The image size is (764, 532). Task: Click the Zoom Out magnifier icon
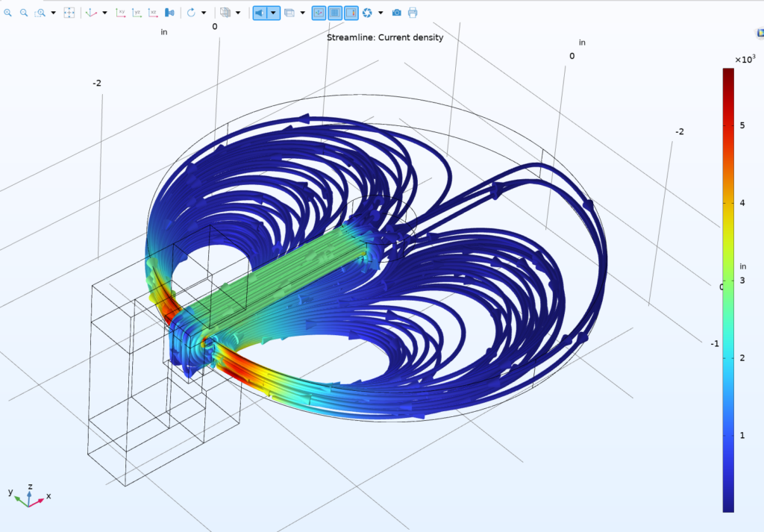pos(24,13)
